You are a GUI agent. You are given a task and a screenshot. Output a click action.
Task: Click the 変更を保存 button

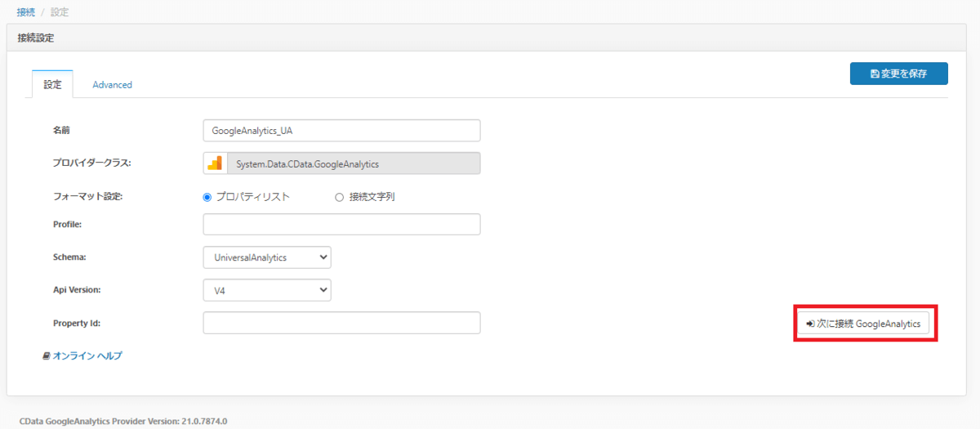[899, 74]
